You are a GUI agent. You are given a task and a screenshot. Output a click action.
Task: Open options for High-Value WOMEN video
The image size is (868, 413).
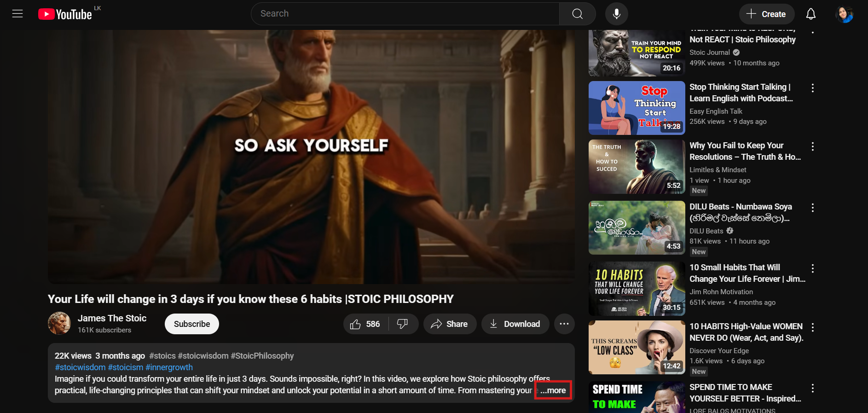[x=813, y=327]
